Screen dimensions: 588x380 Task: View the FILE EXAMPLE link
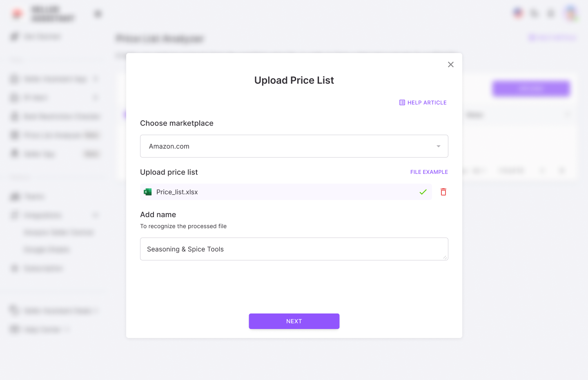point(429,172)
